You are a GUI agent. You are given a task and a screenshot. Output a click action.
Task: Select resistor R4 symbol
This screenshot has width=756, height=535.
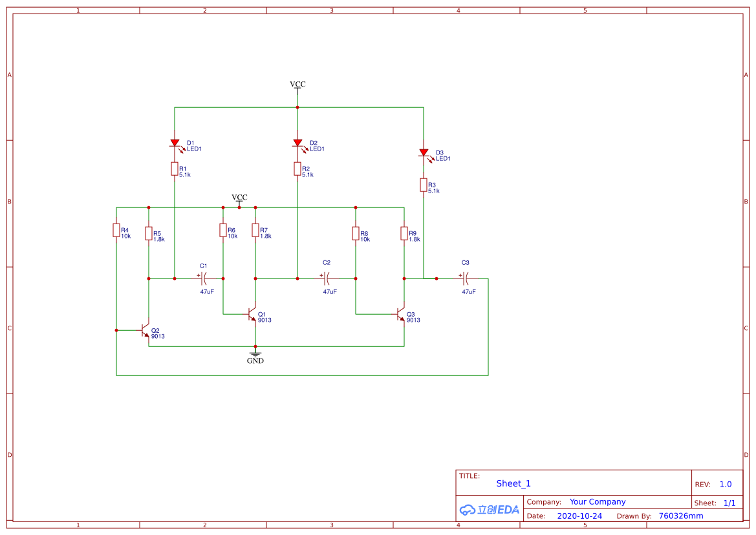(116, 230)
